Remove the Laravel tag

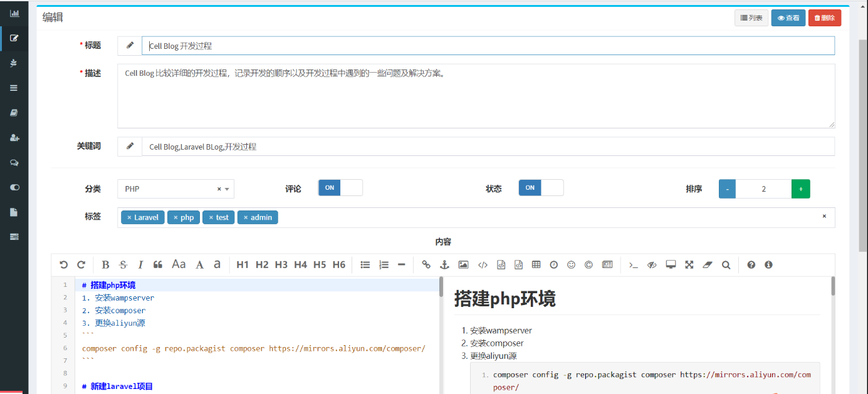(129, 217)
